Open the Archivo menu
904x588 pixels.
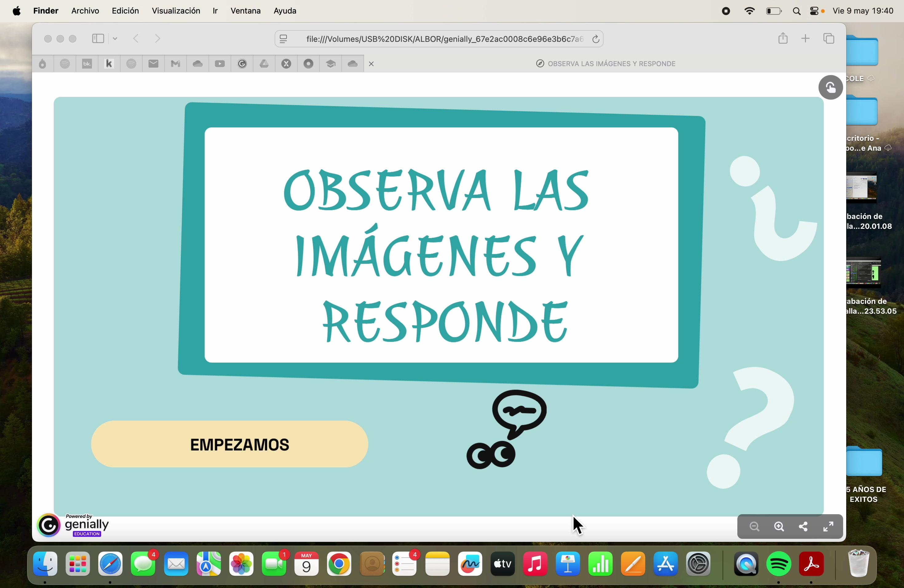pyautogui.click(x=85, y=11)
